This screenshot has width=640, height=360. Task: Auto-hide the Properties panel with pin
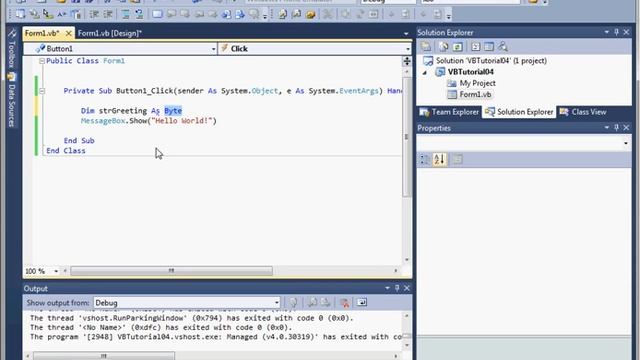(616, 128)
